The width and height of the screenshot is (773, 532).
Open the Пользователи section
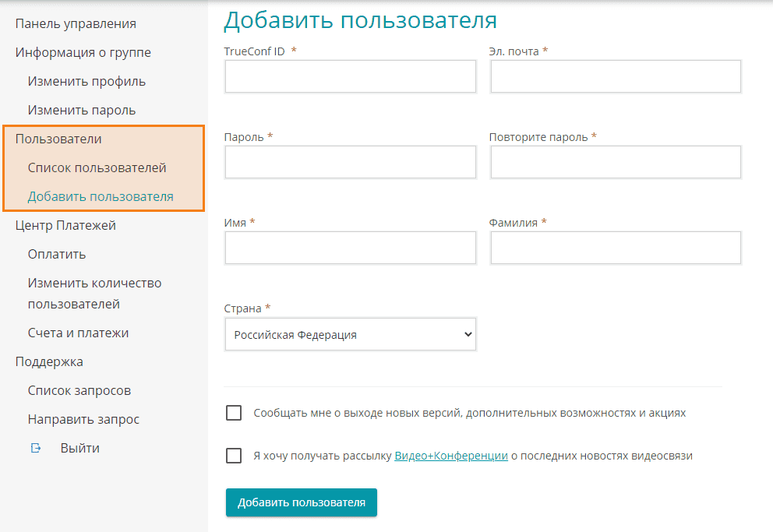58,139
